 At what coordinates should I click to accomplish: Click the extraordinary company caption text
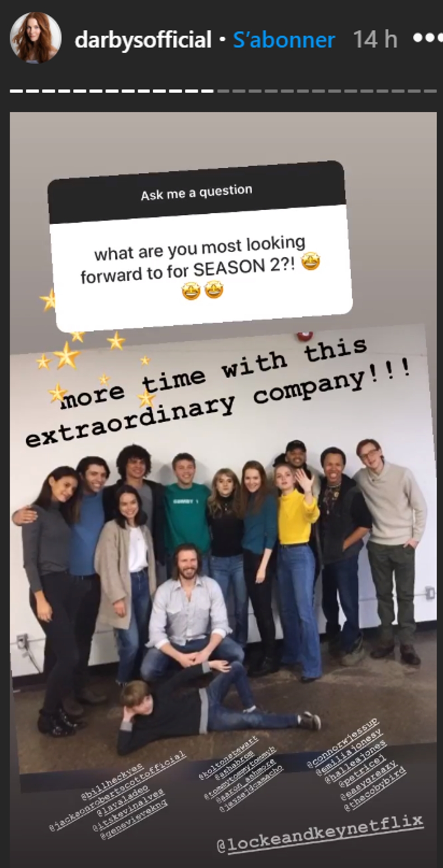pos(218,392)
